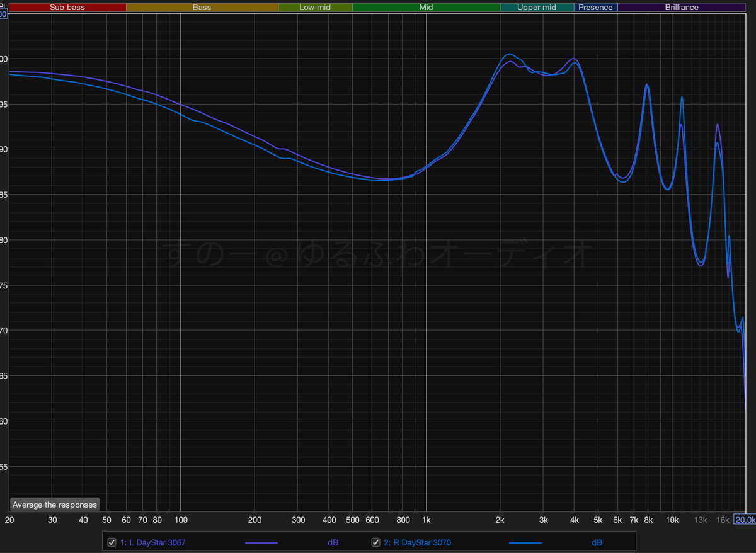This screenshot has width=756, height=553.
Task: Click the 13k frequency axis label
Action: click(x=701, y=520)
